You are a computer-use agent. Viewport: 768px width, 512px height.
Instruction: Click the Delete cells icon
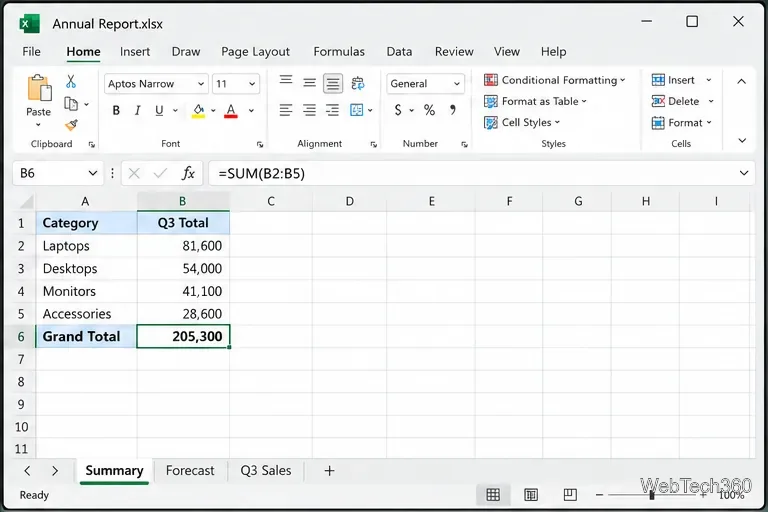click(658, 101)
